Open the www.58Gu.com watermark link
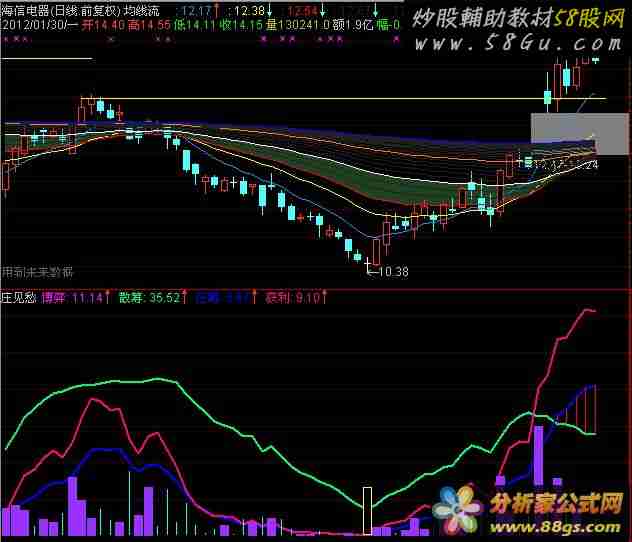Image resolution: width=632 pixels, height=542 pixels. [x=518, y=44]
